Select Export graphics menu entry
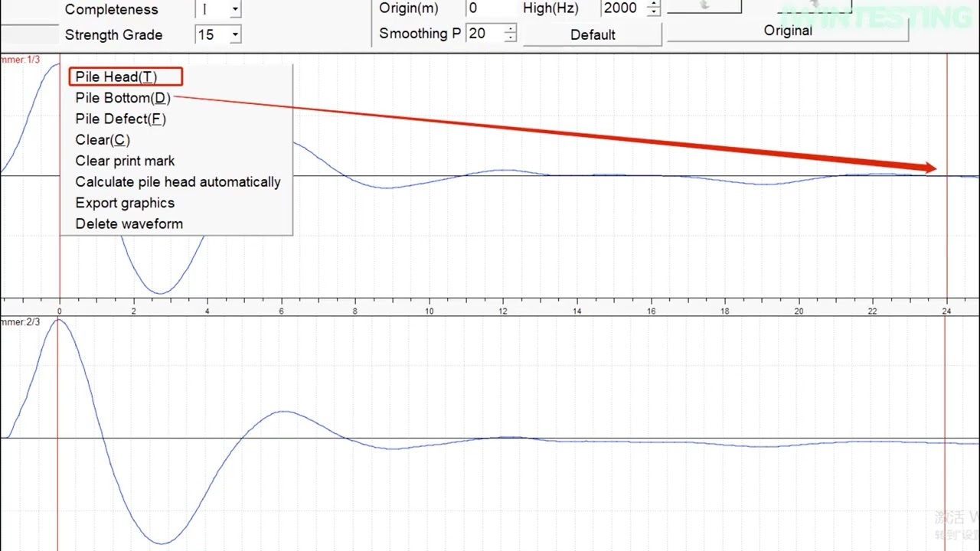This screenshot has height=551, width=980. (125, 203)
